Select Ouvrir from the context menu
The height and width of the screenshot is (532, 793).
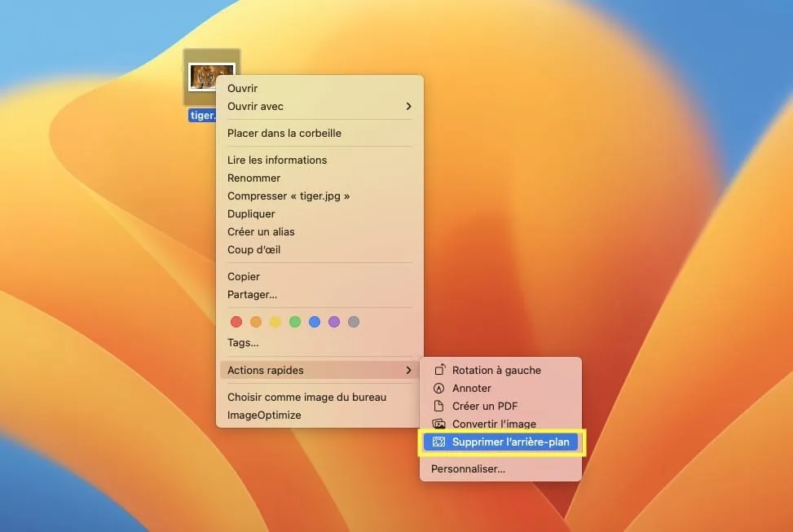[241, 88]
